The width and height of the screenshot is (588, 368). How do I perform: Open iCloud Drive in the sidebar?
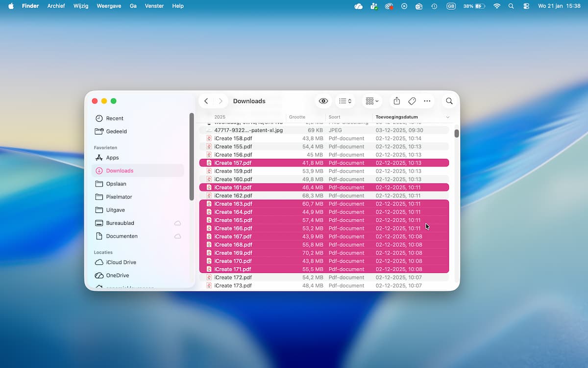121,263
